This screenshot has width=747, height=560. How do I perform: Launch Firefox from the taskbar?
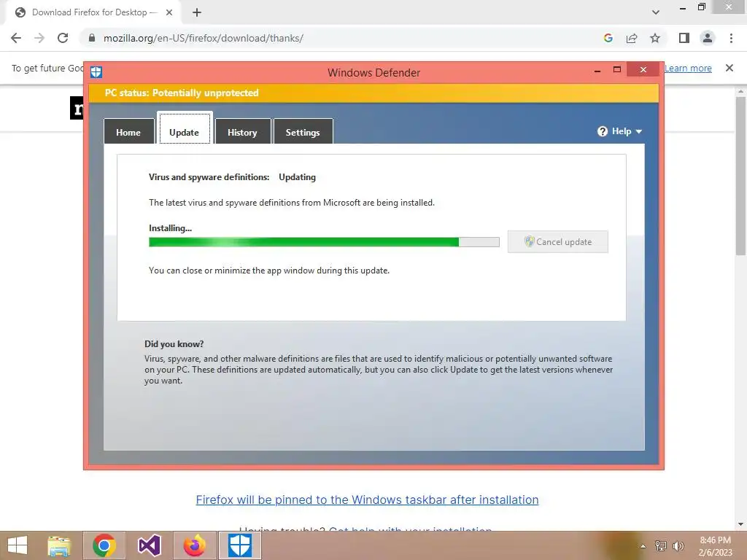194,545
